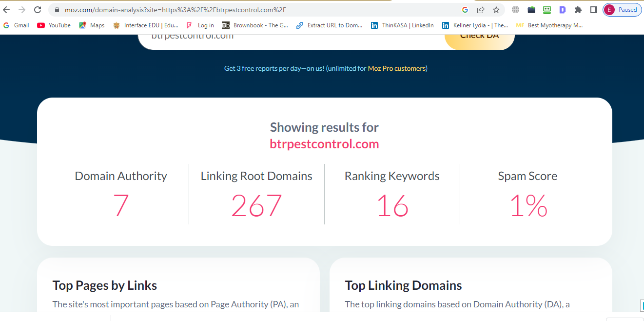Open the Log in bookmark
This screenshot has height=321, width=644.
[x=200, y=25]
